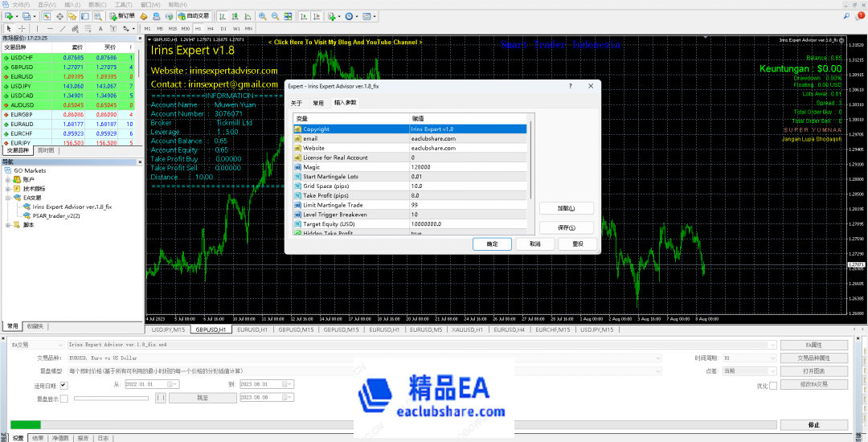Check the 优化 optimization checkbox
This screenshot has width=868, height=442.
coord(773,386)
